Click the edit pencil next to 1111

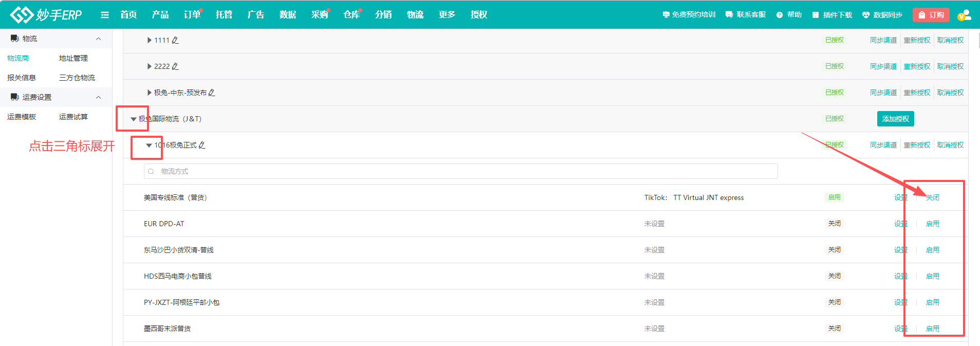click(x=175, y=40)
